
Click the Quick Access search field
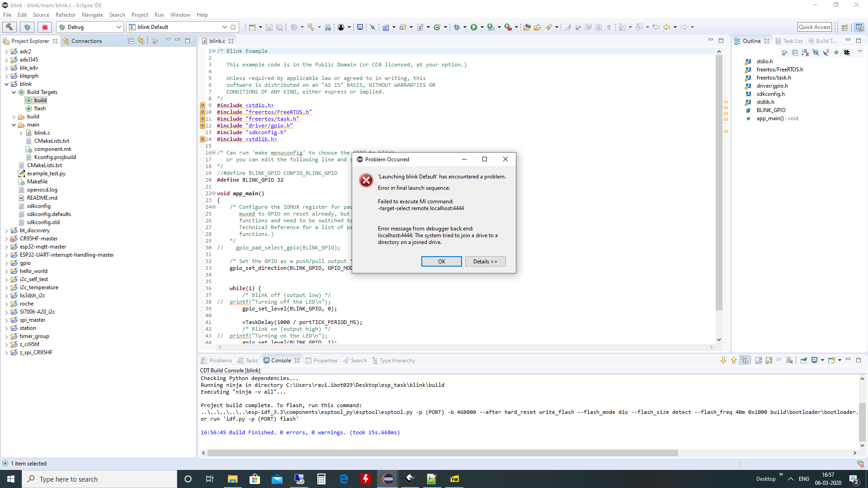[815, 27]
